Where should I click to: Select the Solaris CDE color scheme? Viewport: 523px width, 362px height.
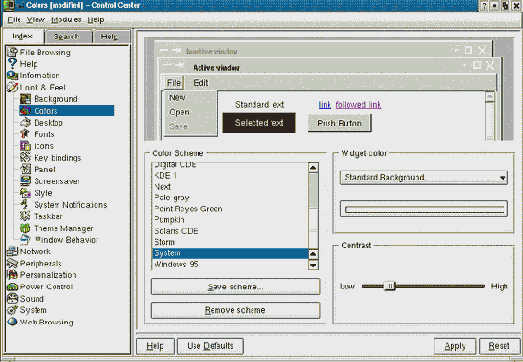(230, 231)
